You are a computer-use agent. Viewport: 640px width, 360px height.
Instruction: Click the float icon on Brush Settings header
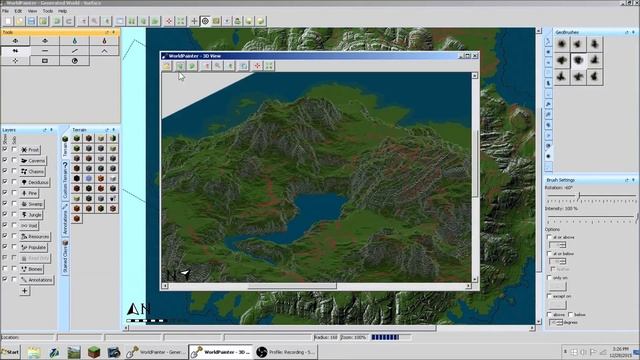627,180
